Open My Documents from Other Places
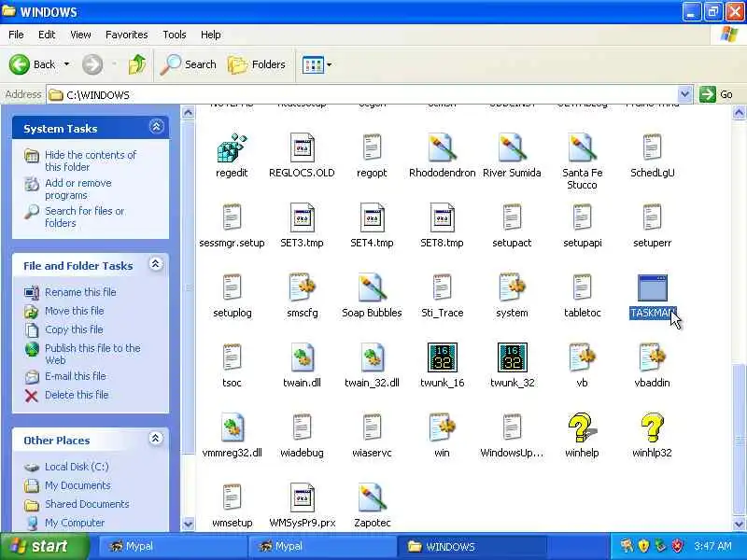 click(x=78, y=485)
